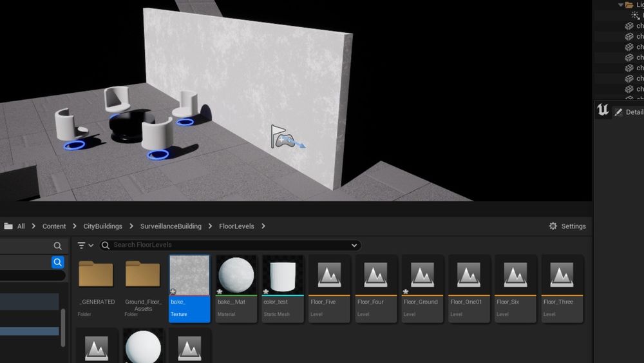644x363 pixels.
Task: Open path dropdown arrow after All
Action: [x=33, y=226]
